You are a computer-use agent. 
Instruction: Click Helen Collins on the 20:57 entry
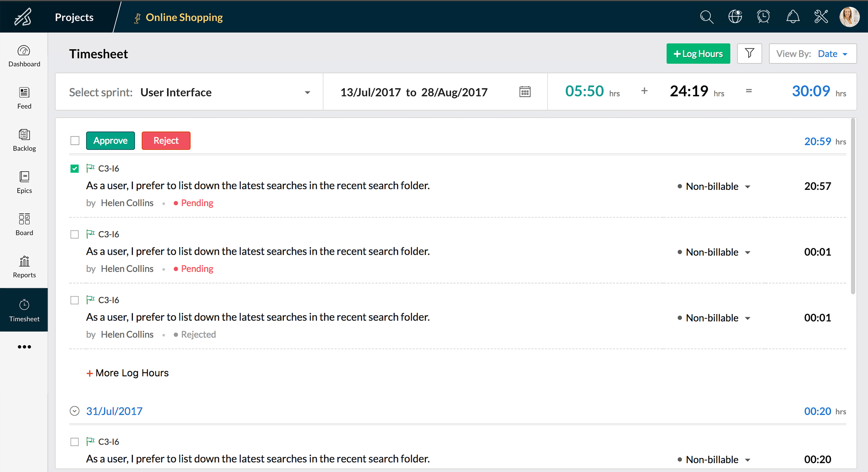tap(127, 203)
